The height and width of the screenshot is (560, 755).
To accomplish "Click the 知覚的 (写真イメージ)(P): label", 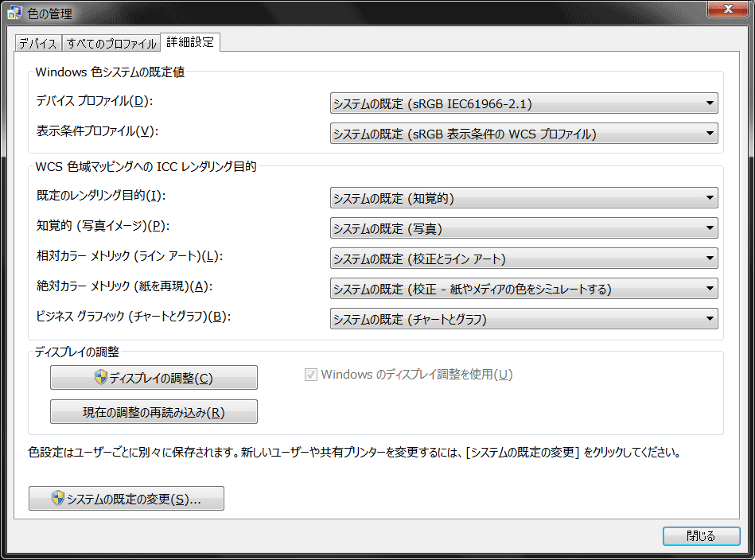I will click(103, 226).
